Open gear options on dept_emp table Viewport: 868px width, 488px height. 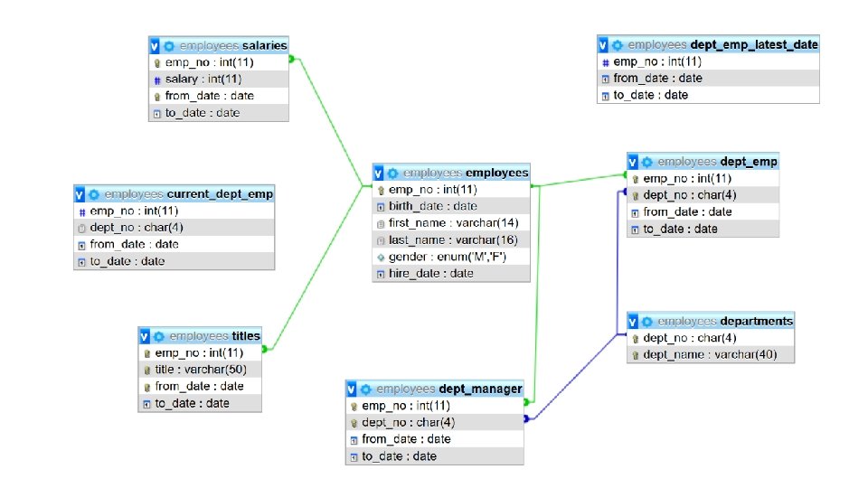(x=647, y=162)
